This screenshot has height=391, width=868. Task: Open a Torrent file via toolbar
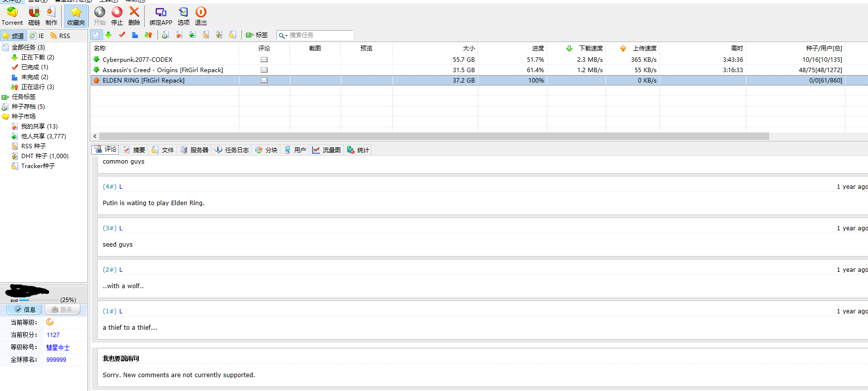click(12, 16)
